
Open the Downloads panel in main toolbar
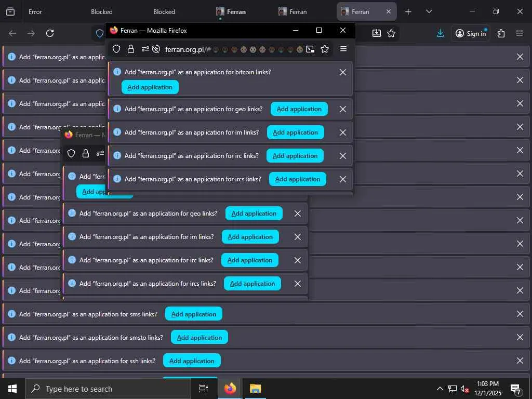click(x=441, y=33)
